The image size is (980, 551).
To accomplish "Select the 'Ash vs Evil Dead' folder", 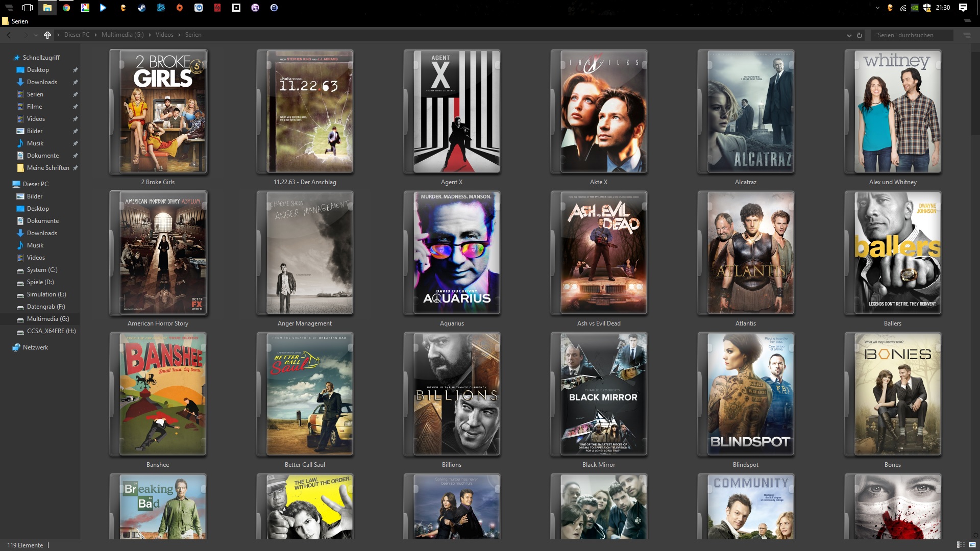I will coord(599,259).
